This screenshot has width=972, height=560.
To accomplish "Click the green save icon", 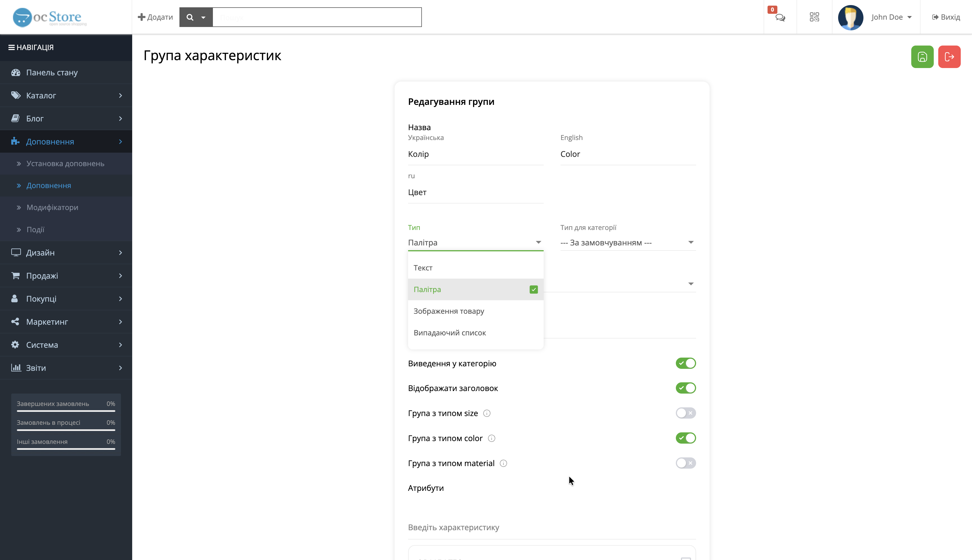I will 922,57.
